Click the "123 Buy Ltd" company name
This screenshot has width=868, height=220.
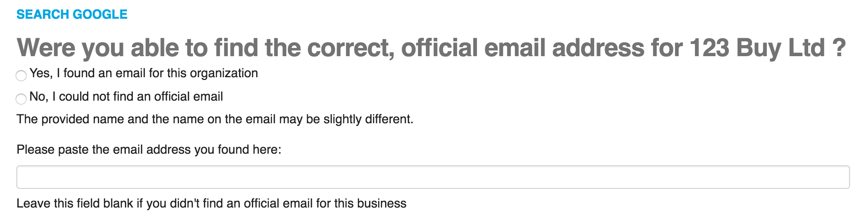(x=757, y=48)
